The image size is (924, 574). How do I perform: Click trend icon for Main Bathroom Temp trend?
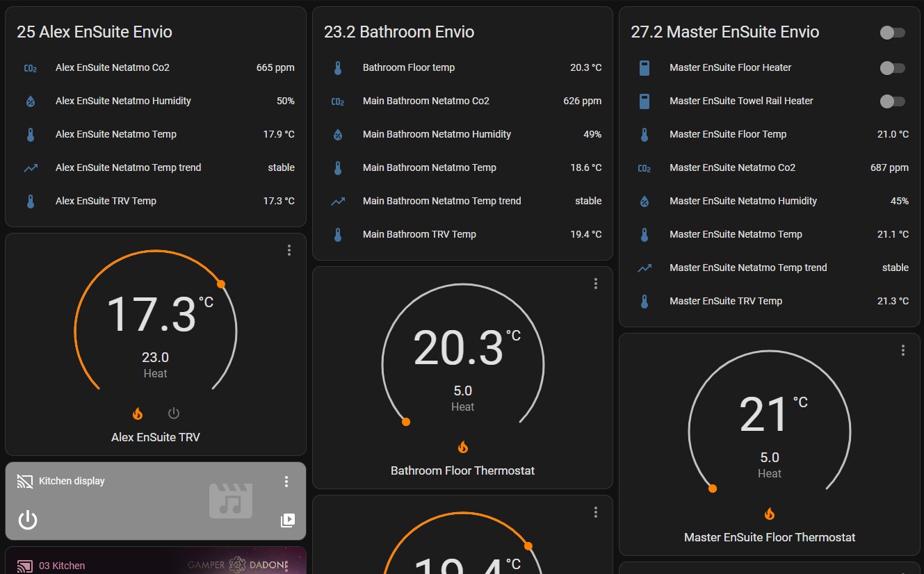338,202
